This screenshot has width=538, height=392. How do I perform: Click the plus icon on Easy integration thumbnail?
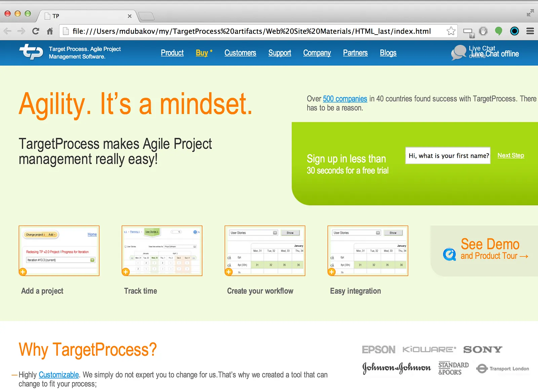coord(332,272)
